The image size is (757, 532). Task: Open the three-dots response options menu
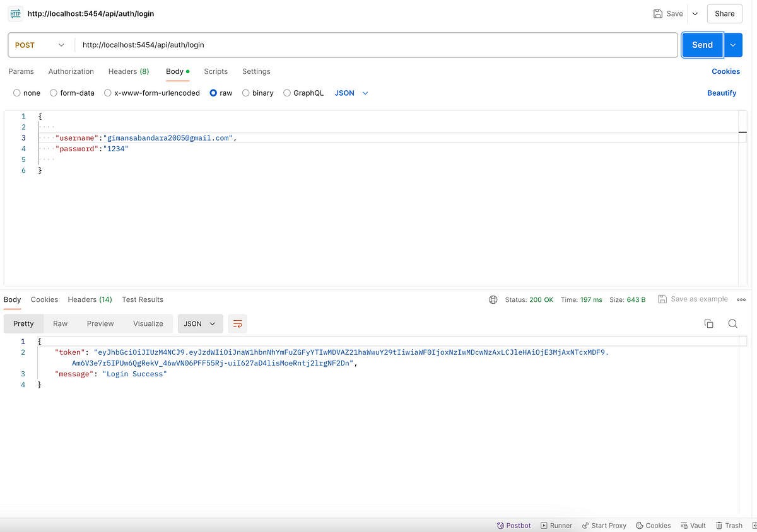(741, 299)
